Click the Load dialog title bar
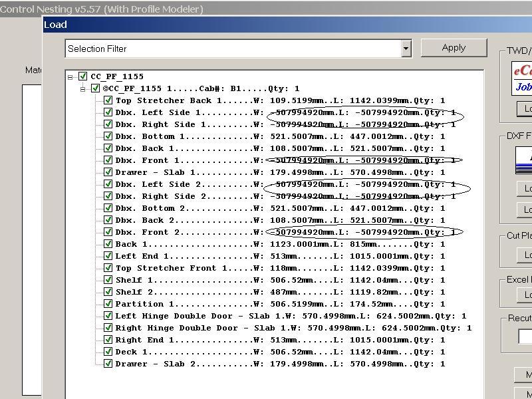 (x=287, y=25)
